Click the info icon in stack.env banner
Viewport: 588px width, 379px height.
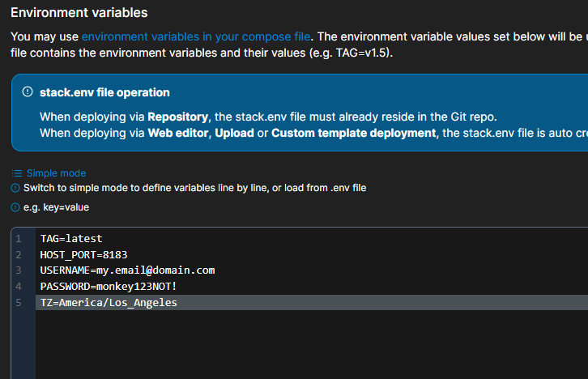coord(28,92)
